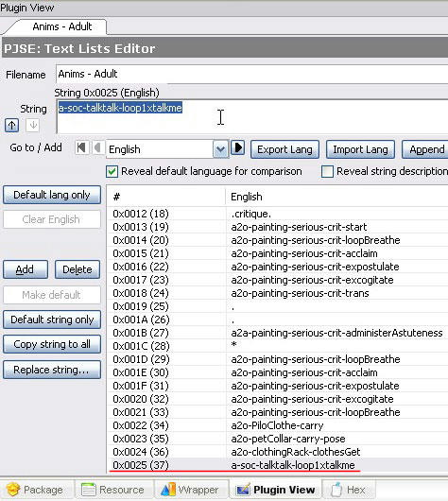
Task: Click Copy string to all
Action: 52,344
